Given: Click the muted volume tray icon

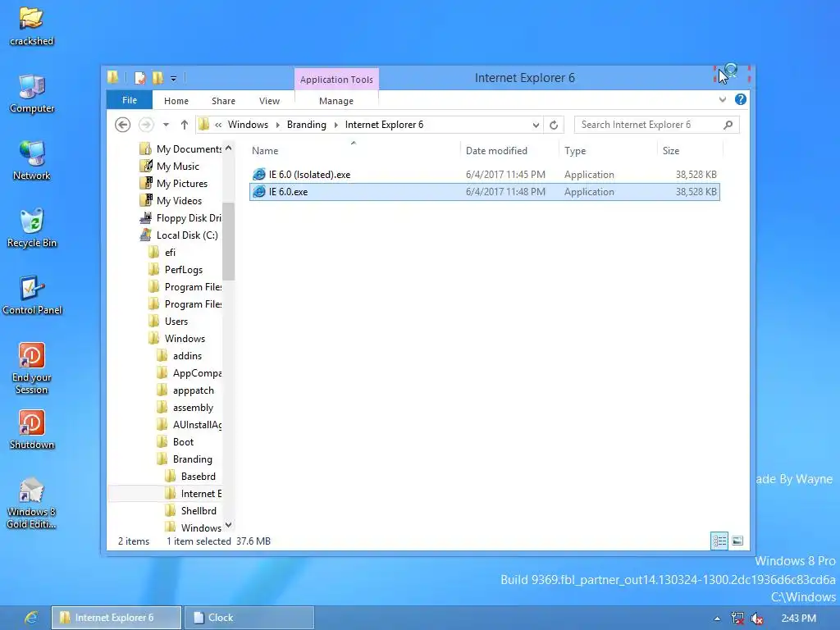Looking at the screenshot, I should click(757, 619).
